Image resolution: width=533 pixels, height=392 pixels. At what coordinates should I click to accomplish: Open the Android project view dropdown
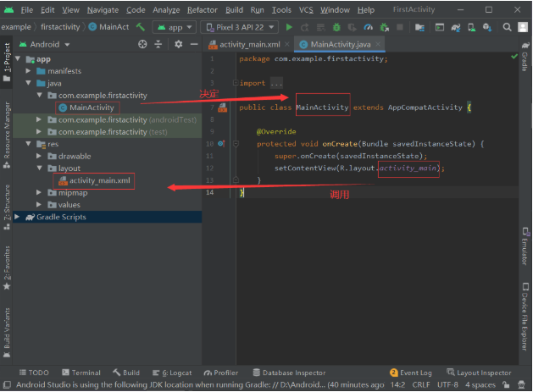[x=45, y=44]
